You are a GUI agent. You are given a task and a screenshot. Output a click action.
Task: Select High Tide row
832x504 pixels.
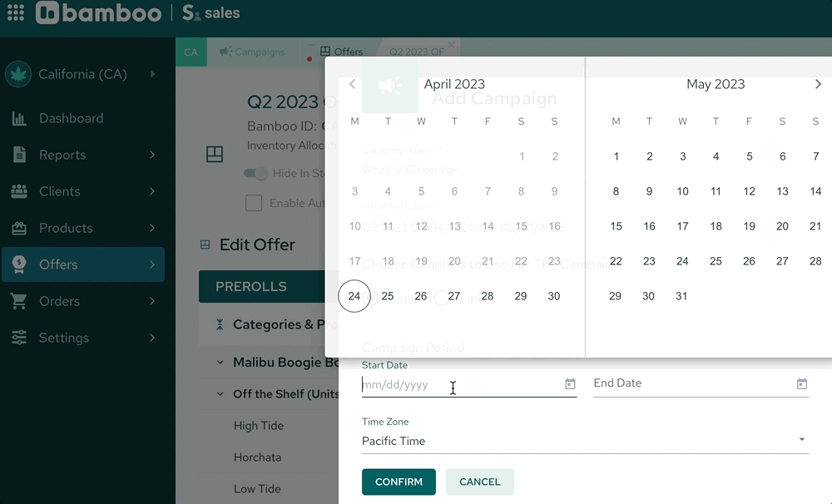click(259, 426)
